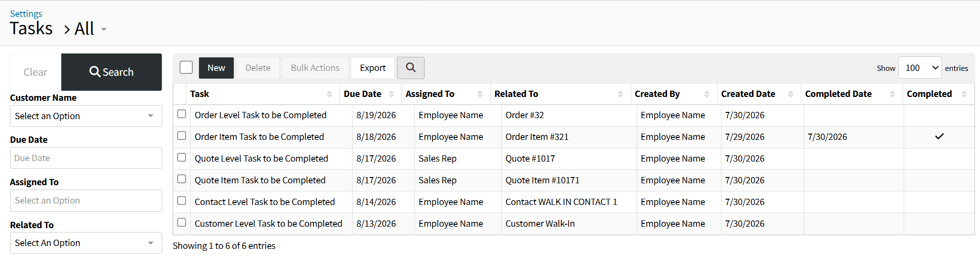Click Sales Rep in Quote Item row

(x=438, y=180)
